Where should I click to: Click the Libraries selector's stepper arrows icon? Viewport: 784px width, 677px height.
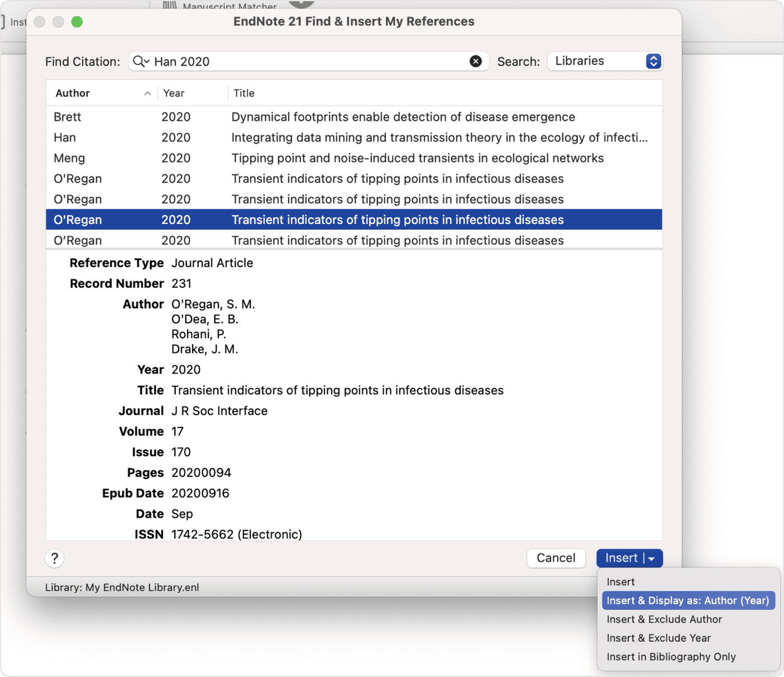(652, 61)
